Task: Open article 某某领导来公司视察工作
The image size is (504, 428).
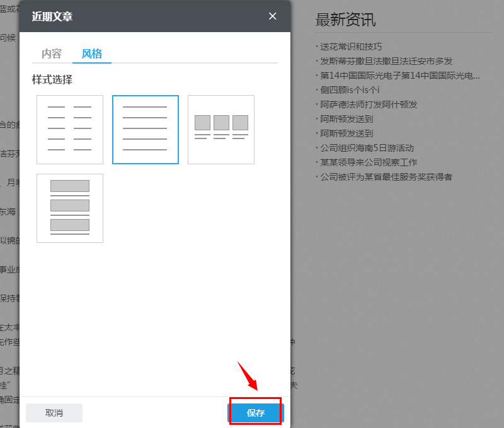Action: [x=368, y=162]
